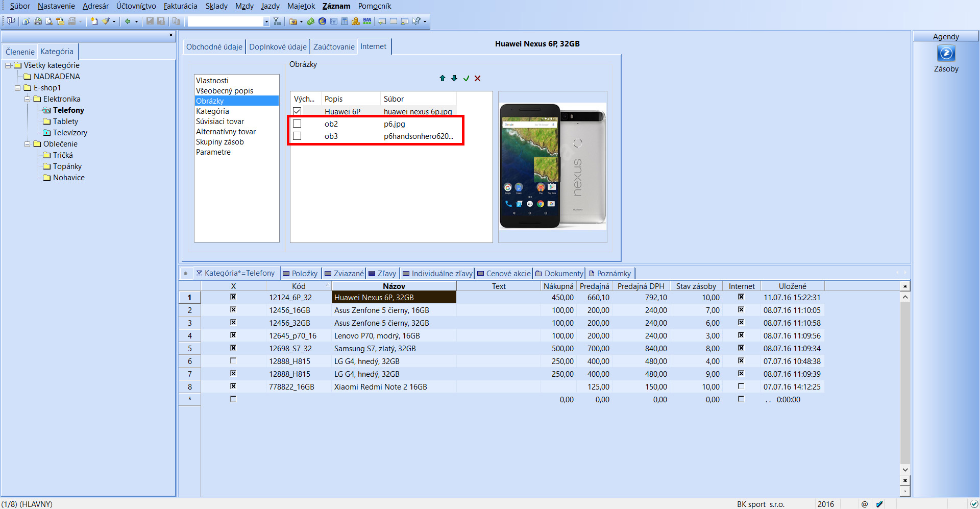Click the calculator toolbar icon
This screenshot has width=980, height=509.
point(345,21)
